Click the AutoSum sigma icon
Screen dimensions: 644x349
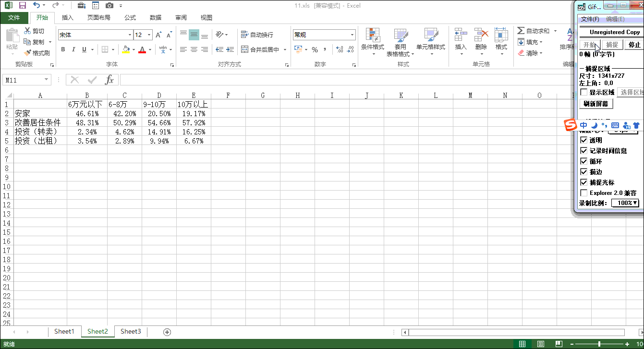[x=521, y=31]
